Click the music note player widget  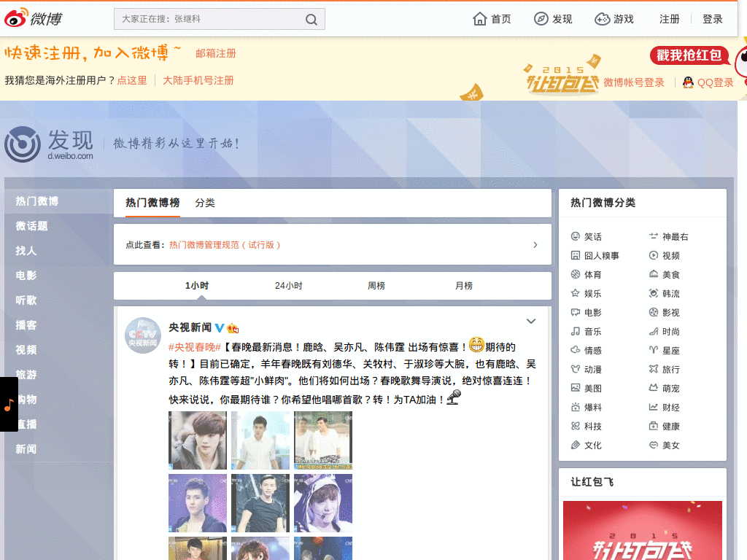[9, 404]
